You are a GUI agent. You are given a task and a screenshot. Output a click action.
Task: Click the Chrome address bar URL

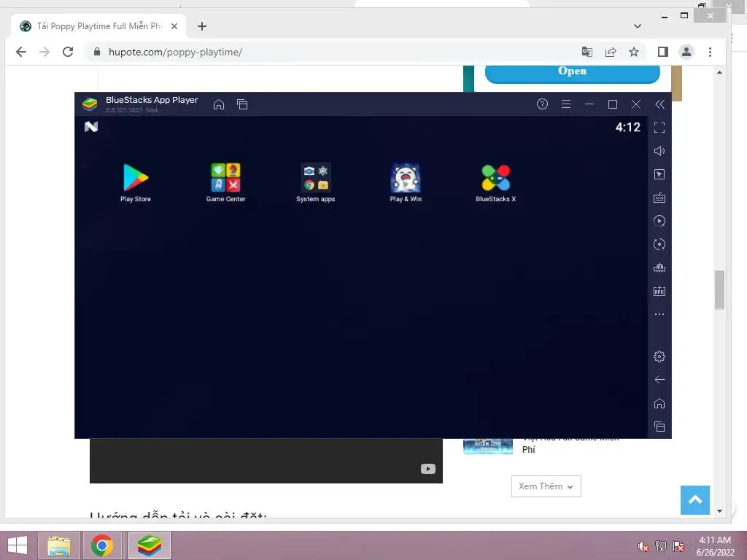(x=175, y=52)
